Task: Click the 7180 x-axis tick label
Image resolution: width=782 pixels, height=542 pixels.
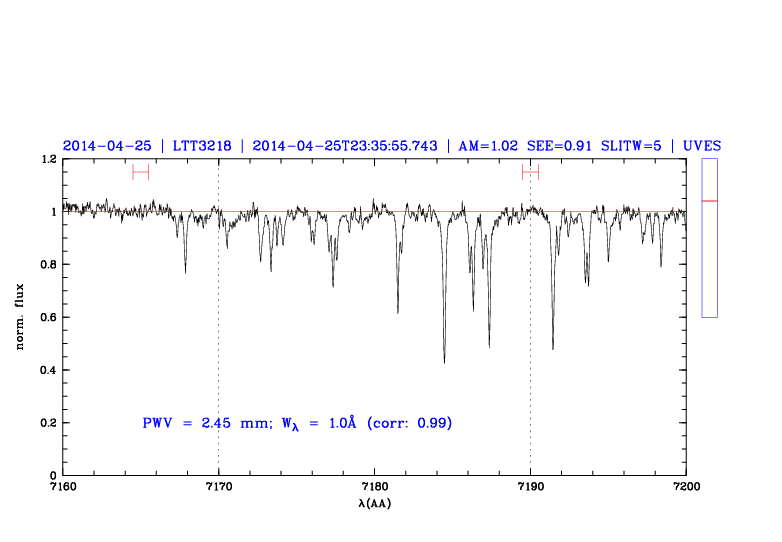Action: tap(375, 487)
